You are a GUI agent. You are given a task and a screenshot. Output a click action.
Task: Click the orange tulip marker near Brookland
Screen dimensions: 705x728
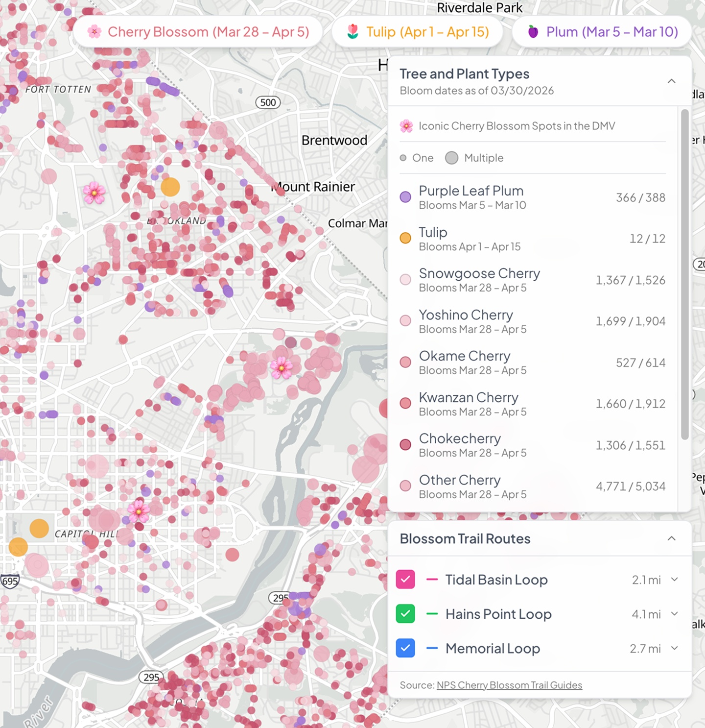(170, 187)
